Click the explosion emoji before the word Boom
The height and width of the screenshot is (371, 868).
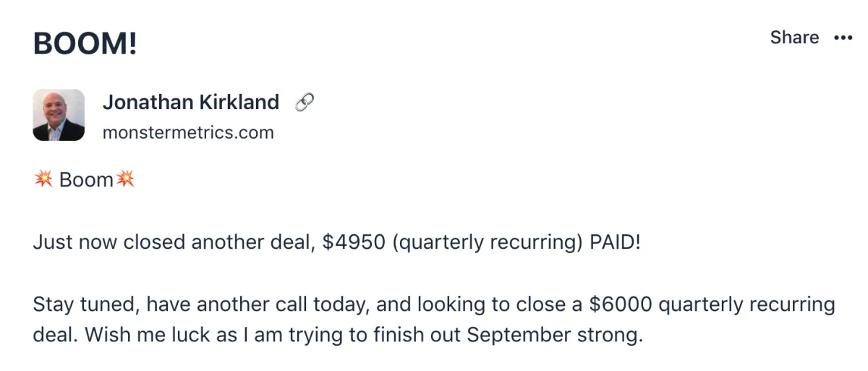pos(43,179)
